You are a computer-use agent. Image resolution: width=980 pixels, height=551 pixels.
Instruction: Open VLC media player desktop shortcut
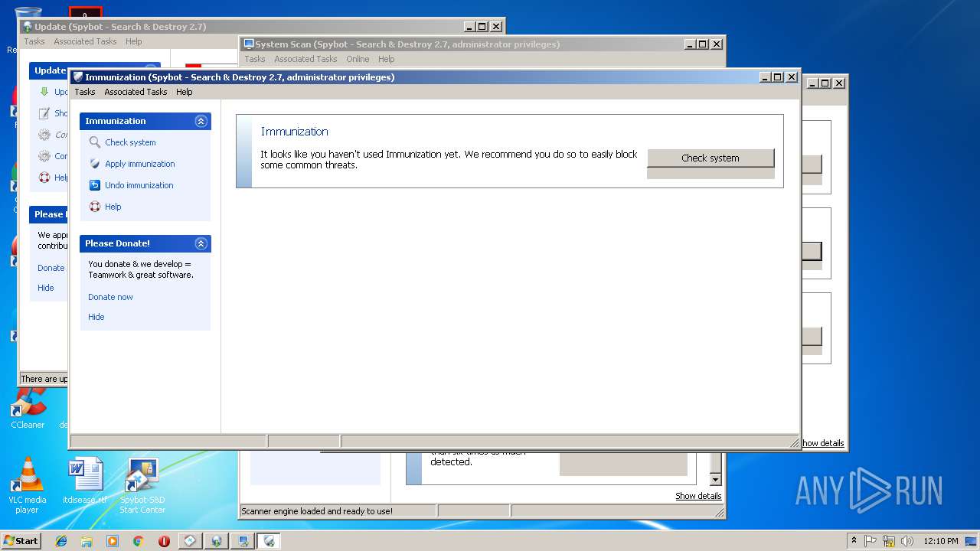(28, 485)
